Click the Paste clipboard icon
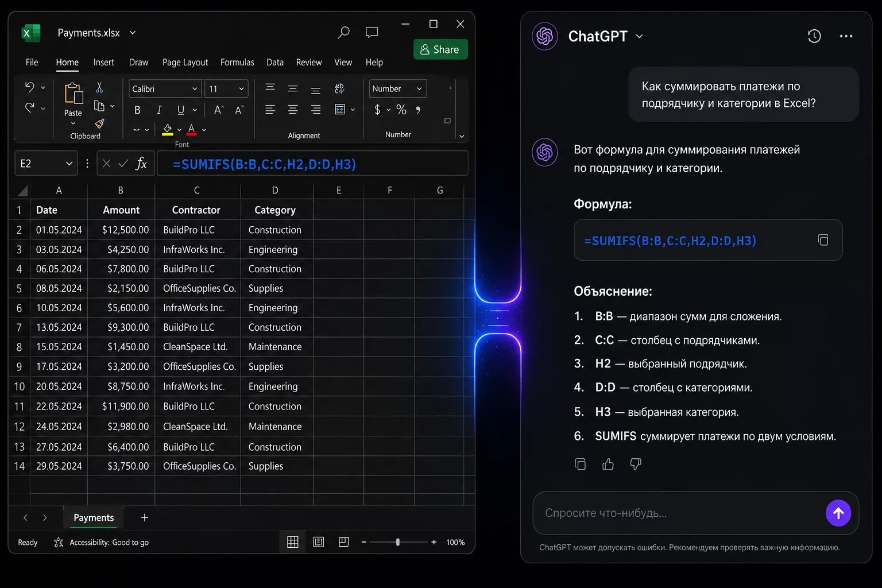 click(x=73, y=94)
